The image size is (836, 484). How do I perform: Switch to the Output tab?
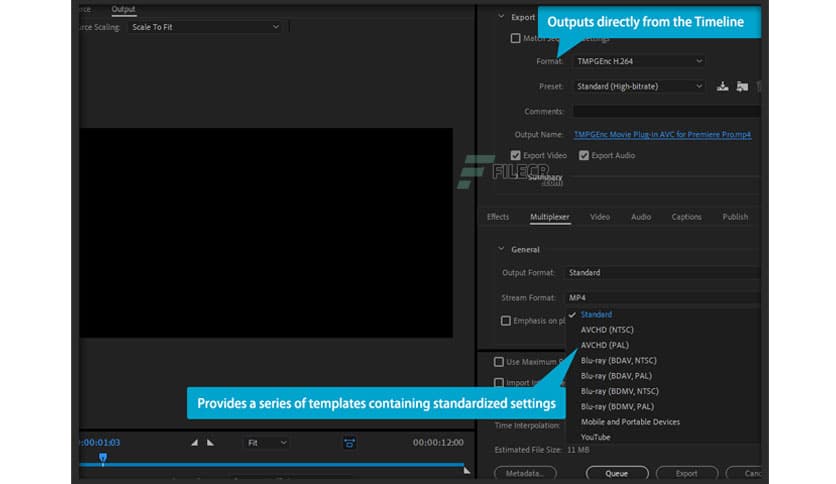pyautogui.click(x=123, y=9)
